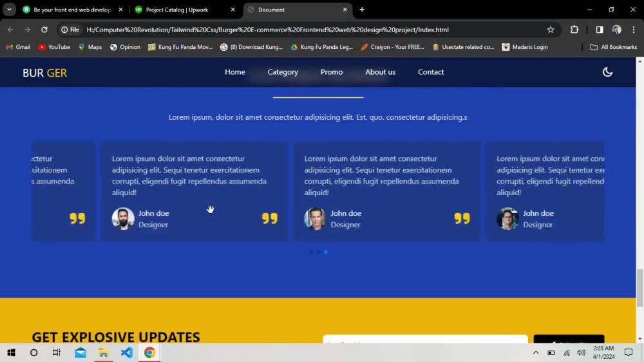
Task: Open the Craiyon bookmark
Action: point(392,47)
